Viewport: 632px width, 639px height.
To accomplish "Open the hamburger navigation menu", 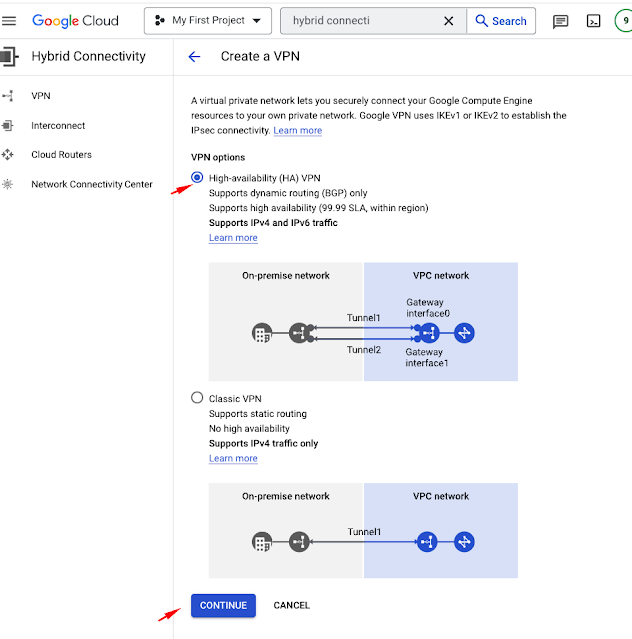I will point(9,21).
